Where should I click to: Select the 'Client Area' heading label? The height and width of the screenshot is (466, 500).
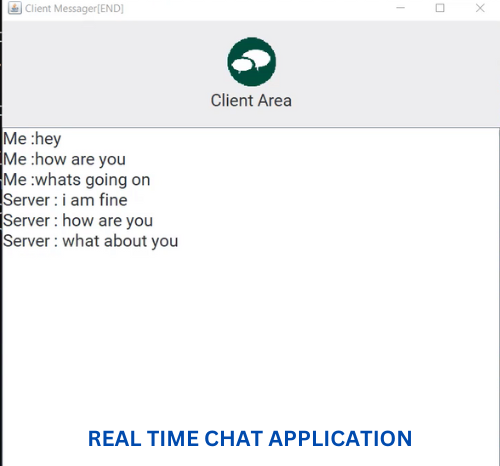pos(251,101)
